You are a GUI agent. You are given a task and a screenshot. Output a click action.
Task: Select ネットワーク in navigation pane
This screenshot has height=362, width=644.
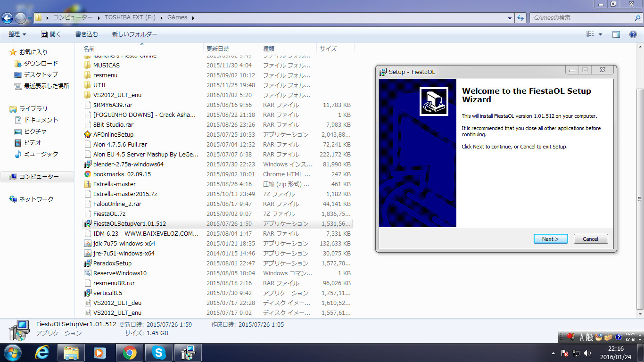(36, 199)
